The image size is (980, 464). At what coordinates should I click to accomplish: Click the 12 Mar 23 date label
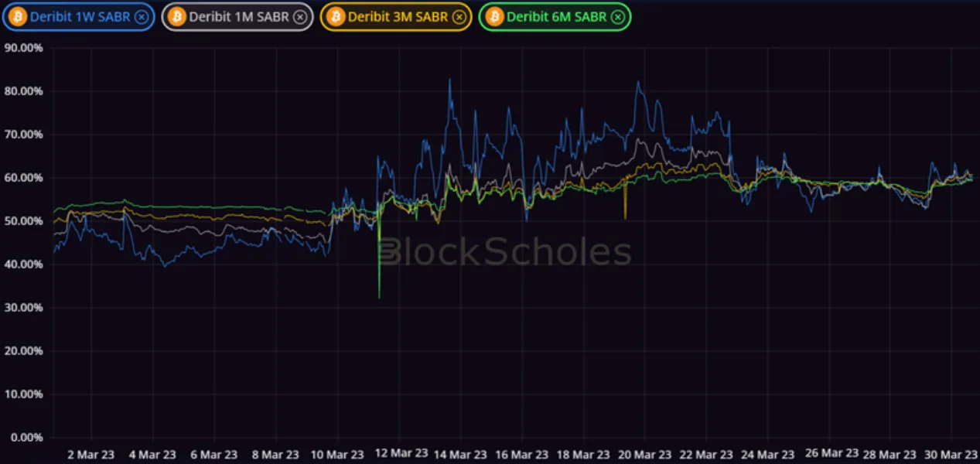pyautogui.click(x=401, y=453)
